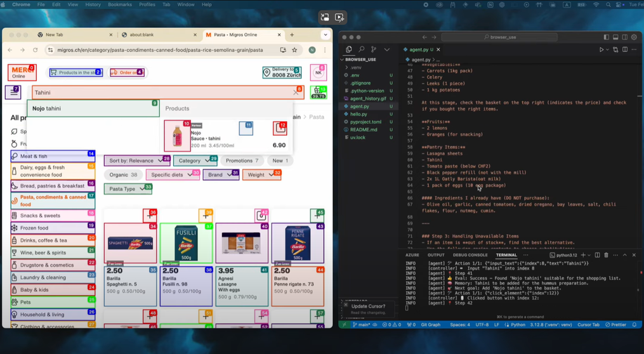The image size is (644, 354).
Task: Toggle the Organic 38 filter chip
Action: pos(123,174)
